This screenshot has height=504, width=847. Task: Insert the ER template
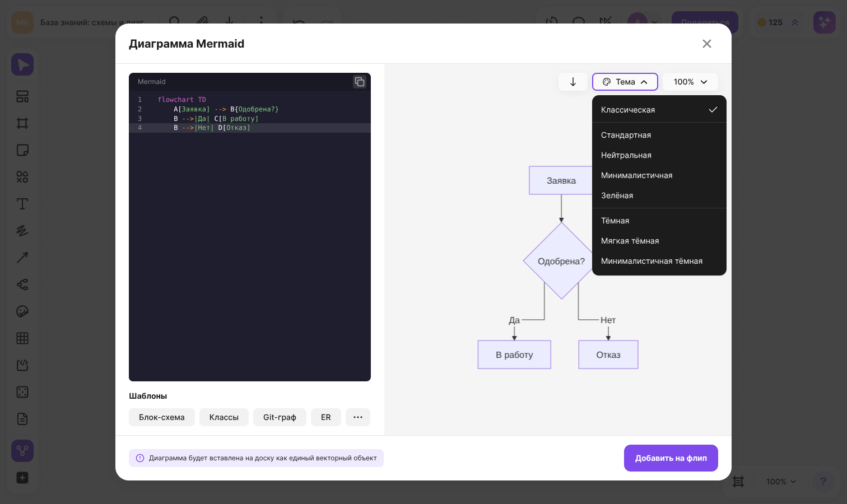[326, 417]
